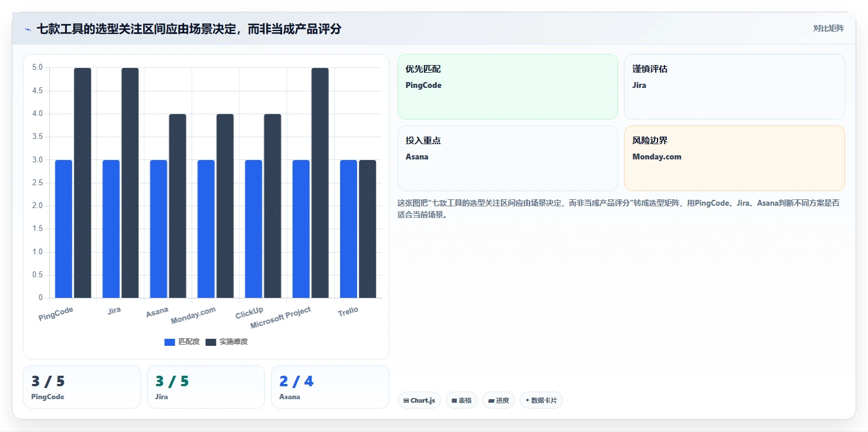Click the 5.0 y-axis tick value

(38, 67)
